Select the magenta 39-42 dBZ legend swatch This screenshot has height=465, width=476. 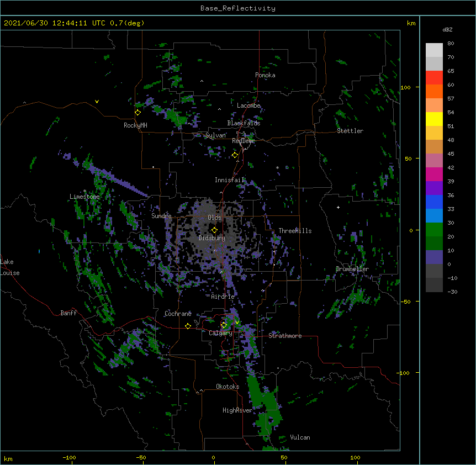point(434,174)
